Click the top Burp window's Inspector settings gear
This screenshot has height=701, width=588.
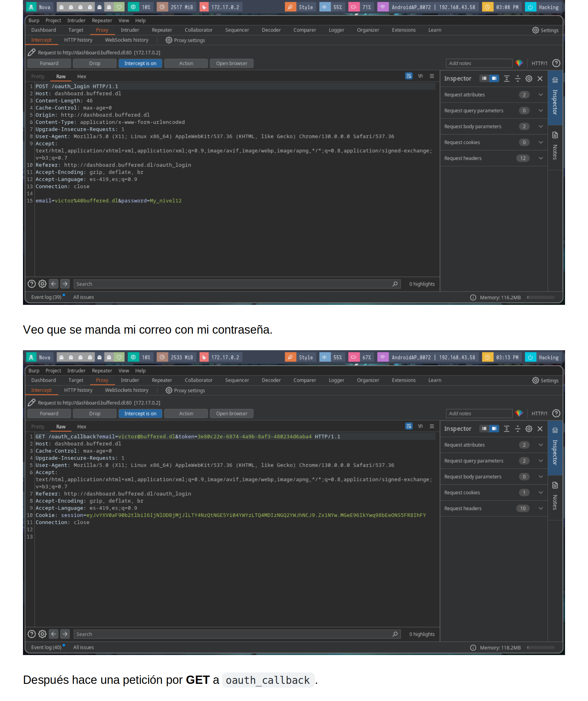(x=529, y=78)
